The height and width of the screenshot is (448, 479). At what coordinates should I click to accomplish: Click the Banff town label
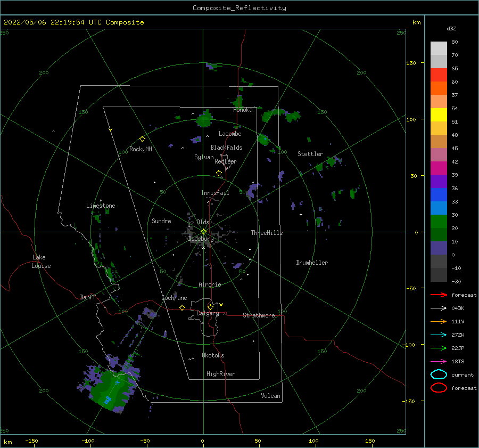pos(88,297)
